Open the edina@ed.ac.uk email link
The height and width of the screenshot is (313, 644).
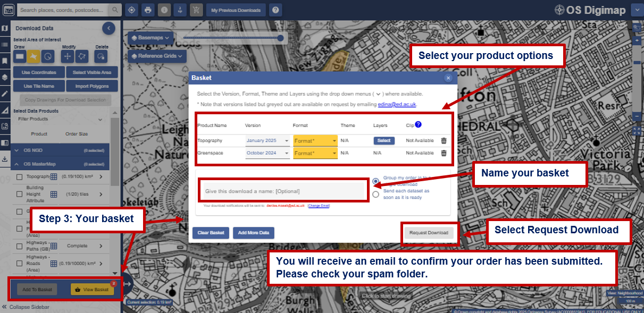pos(397,105)
